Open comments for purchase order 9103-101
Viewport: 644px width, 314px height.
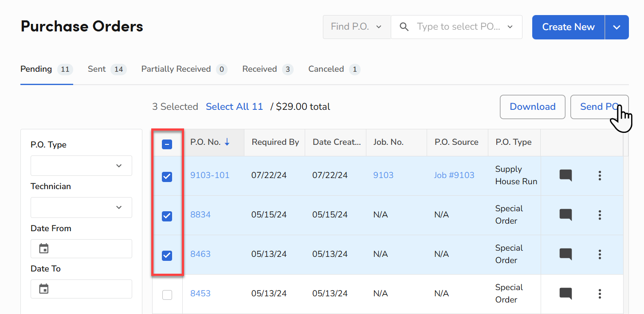565,175
